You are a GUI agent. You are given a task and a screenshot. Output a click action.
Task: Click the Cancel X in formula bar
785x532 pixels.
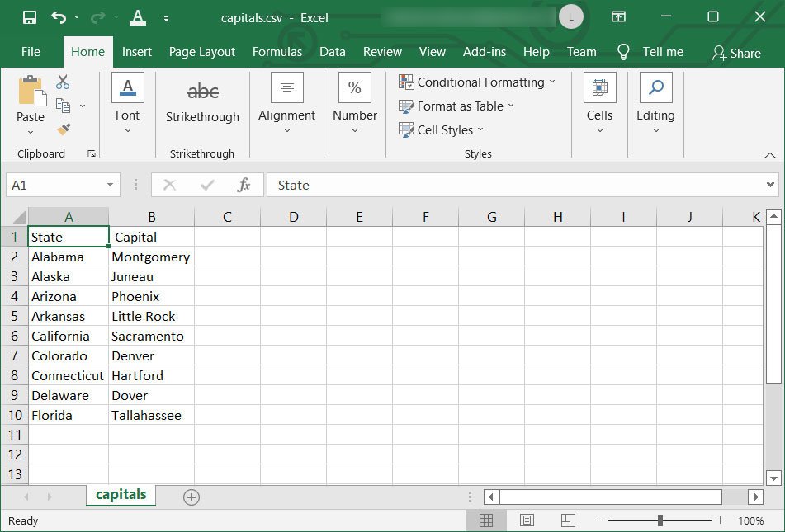tap(169, 186)
